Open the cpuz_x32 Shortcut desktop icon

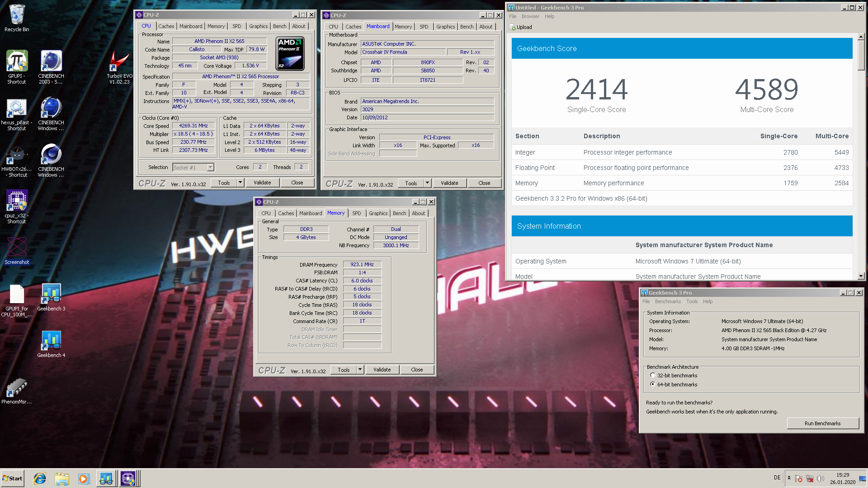click(x=17, y=207)
